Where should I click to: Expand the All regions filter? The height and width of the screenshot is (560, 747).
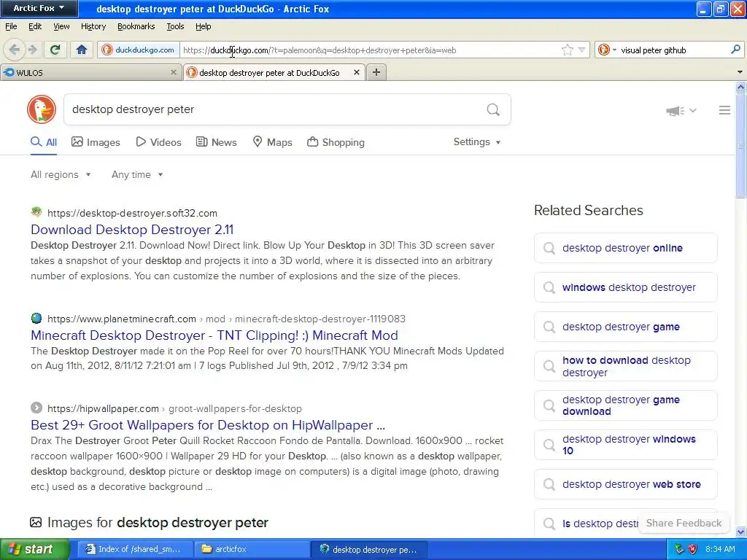(x=61, y=174)
